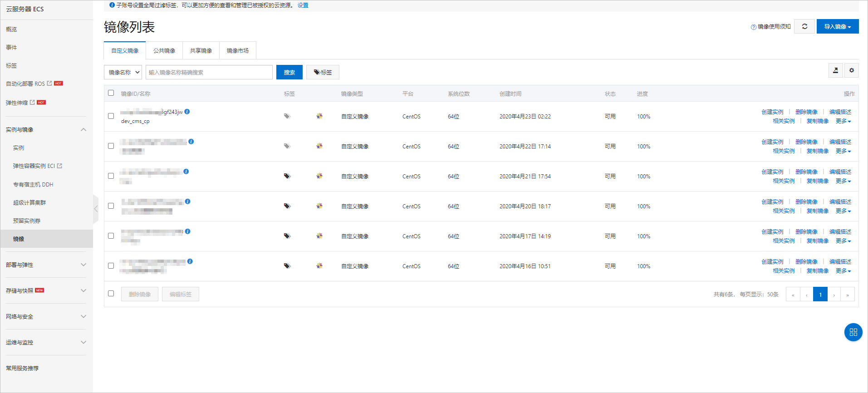Open 更多 menu in the first row

tap(843, 121)
